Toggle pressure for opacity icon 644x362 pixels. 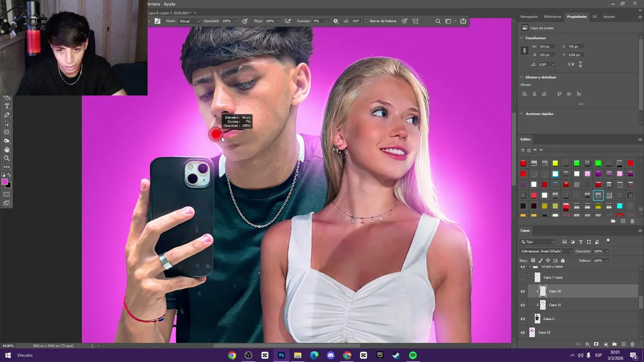(245, 21)
